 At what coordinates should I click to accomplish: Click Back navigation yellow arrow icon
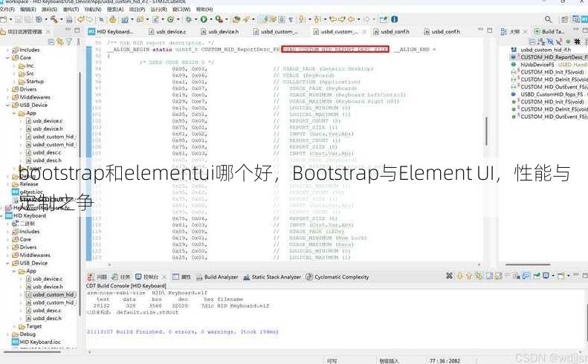click(x=351, y=19)
